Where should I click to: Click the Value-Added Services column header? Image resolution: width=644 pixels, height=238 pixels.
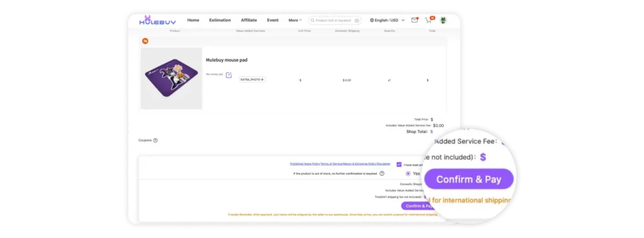250,31
